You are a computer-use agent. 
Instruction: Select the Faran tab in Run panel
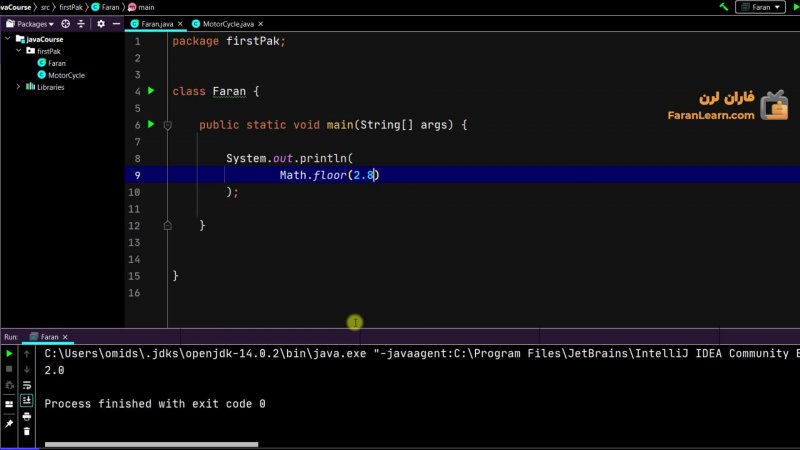(49, 337)
